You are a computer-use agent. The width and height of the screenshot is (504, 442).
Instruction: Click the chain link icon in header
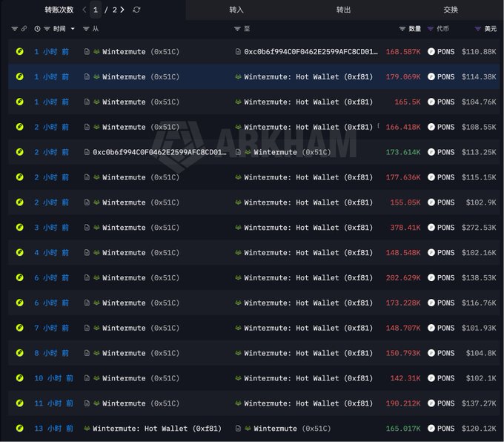click(24, 29)
